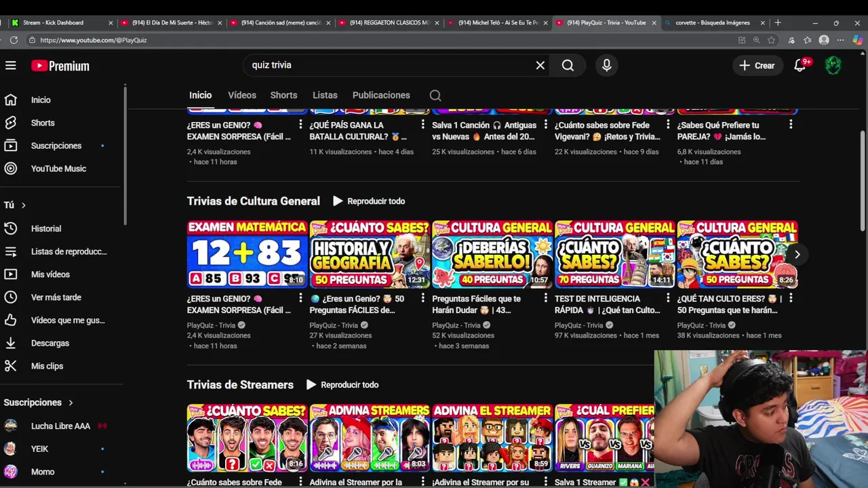
Task: Open PlayQuiz - Trivia channel under TEST DE INTELIGENCIA
Action: pyautogui.click(x=578, y=325)
